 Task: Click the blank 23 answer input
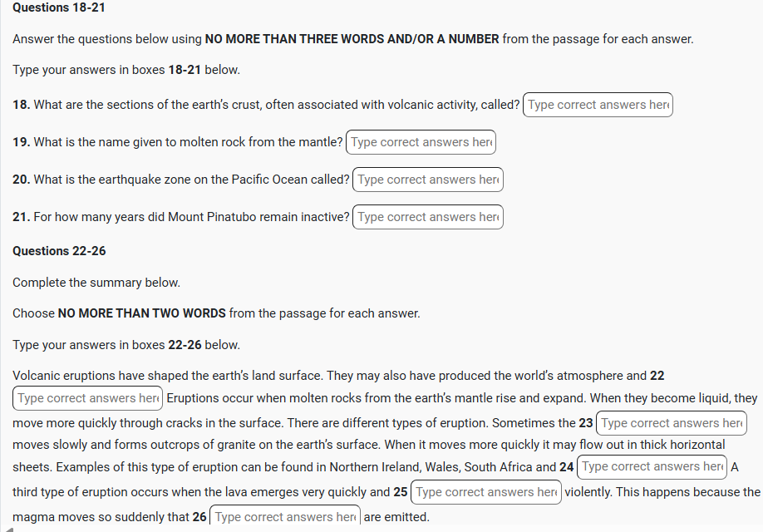pos(672,423)
